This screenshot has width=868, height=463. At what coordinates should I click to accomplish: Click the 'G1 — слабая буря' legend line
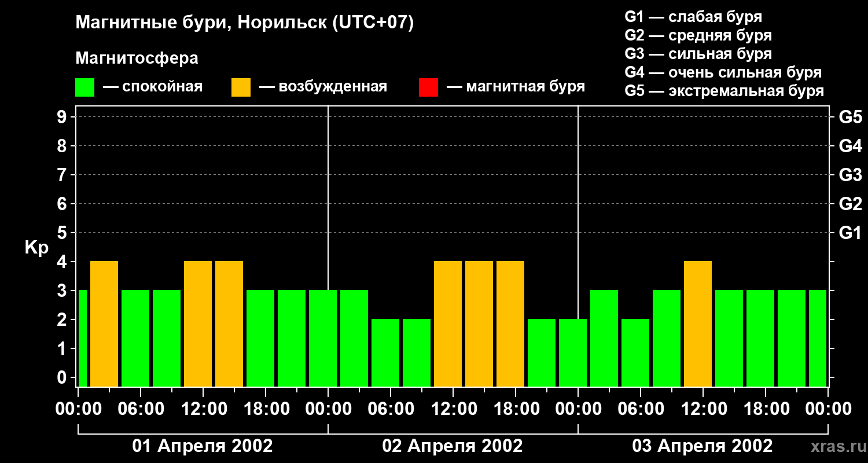pos(693,17)
